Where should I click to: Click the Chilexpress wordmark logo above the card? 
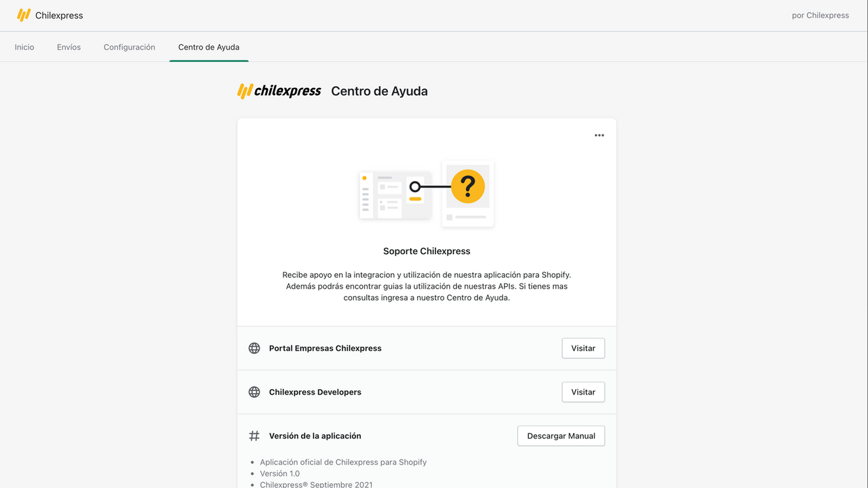279,91
